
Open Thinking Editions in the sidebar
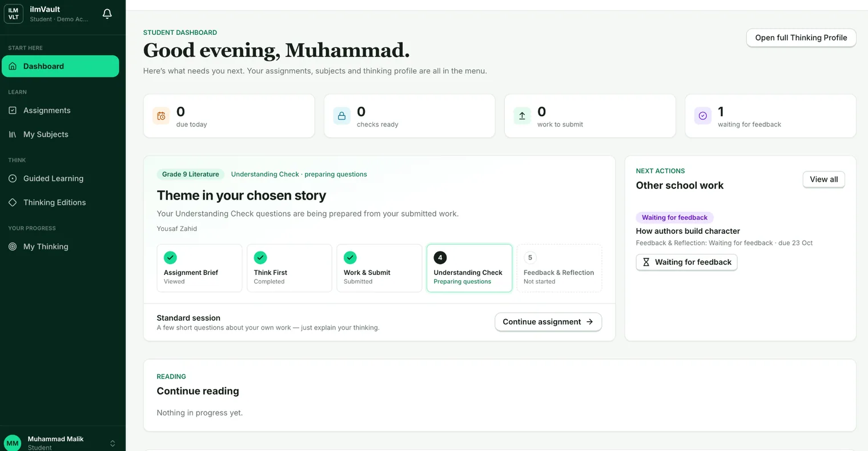coord(61,202)
